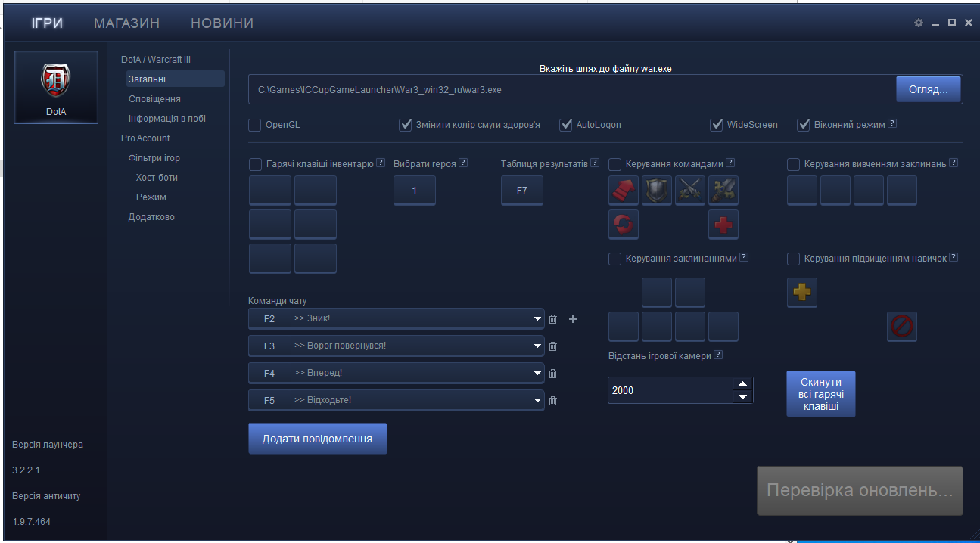The image size is (980, 543).
Task: Open settings gear in title bar
Action: pyautogui.click(x=919, y=23)
